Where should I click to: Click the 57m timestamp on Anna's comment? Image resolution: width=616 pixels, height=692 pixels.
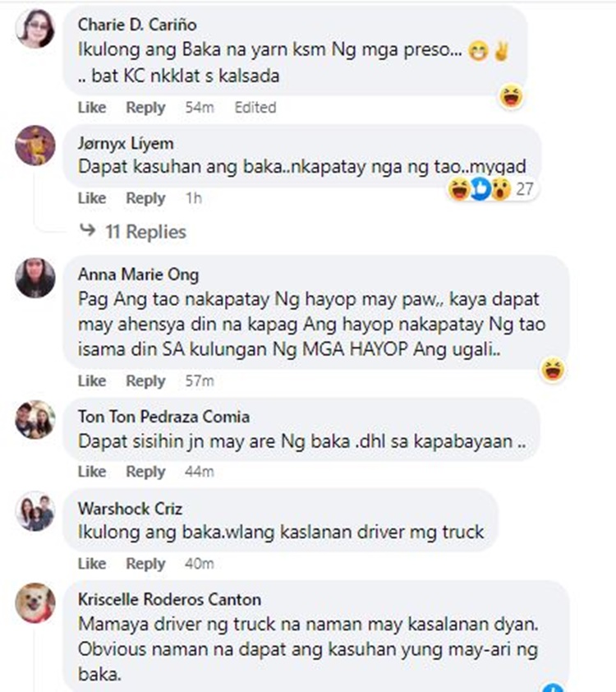click(x=200, y=381)
